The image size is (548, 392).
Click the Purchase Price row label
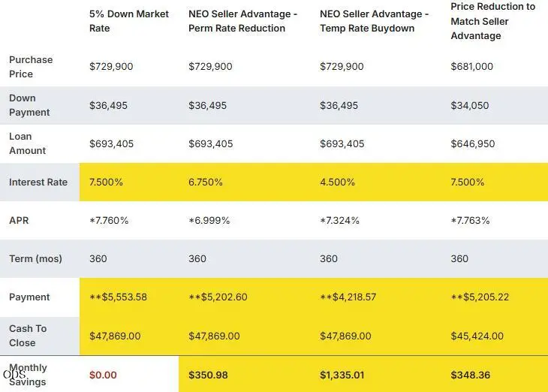31,67
